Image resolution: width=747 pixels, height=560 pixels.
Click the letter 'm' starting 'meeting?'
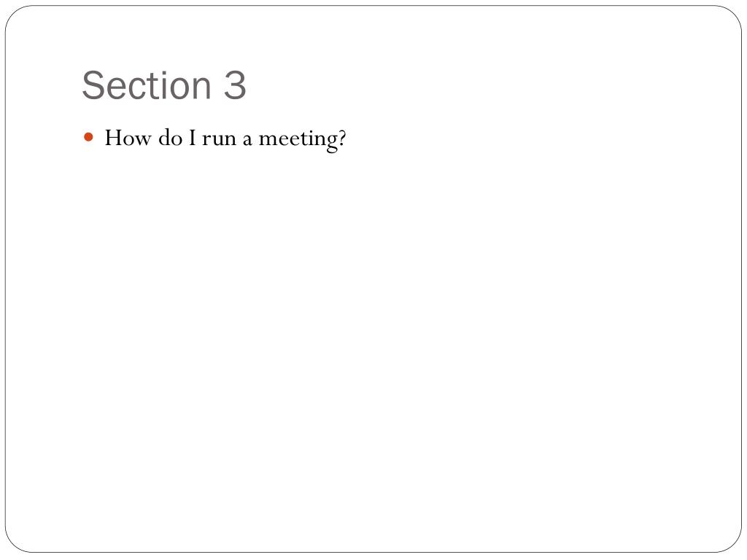click(x=268, y=140)
